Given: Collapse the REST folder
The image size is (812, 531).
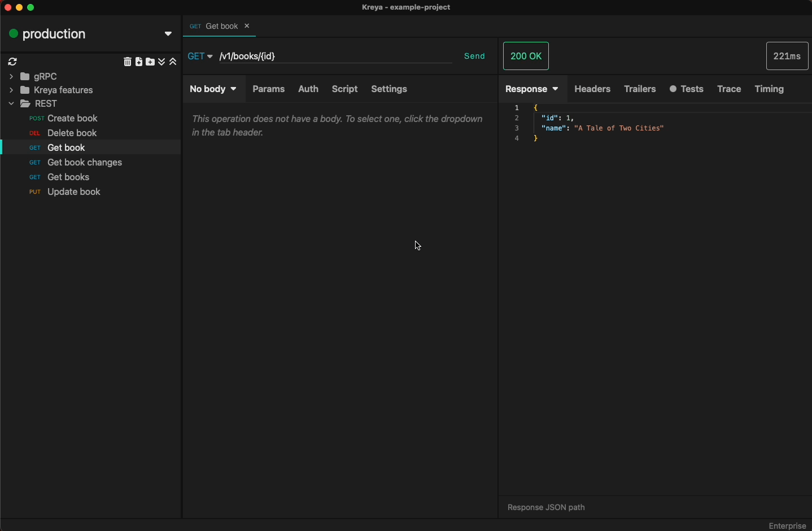Looking at the screenshot, I should [x=11, y=105].
